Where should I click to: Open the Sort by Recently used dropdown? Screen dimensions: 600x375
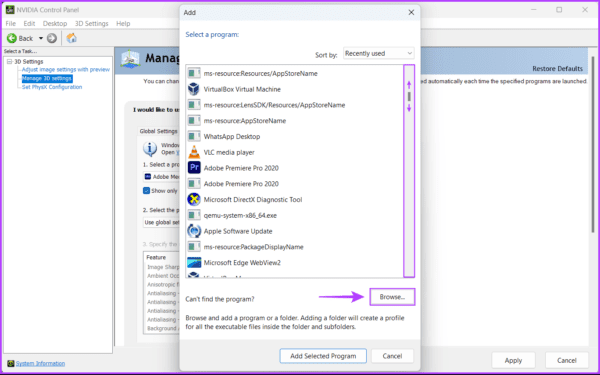(x=378, y=54)
